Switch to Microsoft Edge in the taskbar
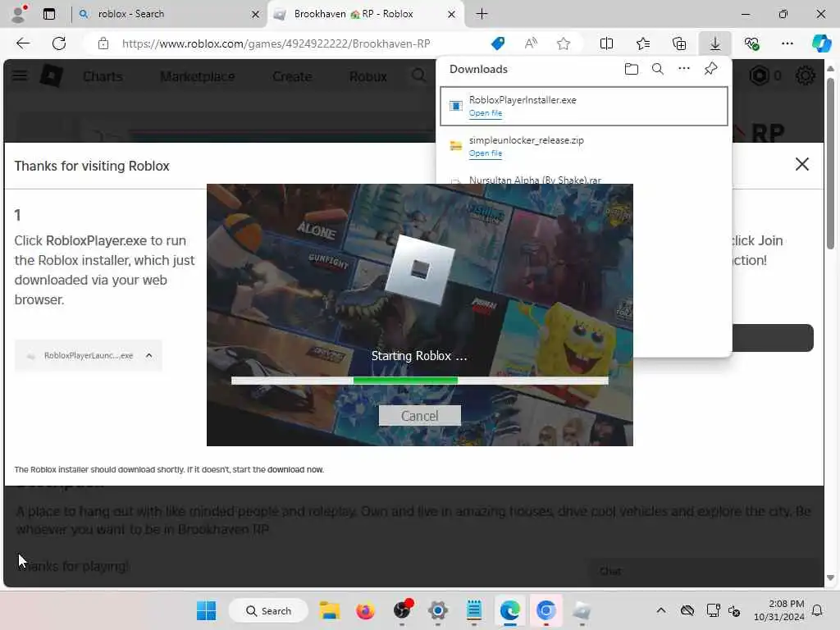This screenshot has width=840, height=630. (509, 610)
